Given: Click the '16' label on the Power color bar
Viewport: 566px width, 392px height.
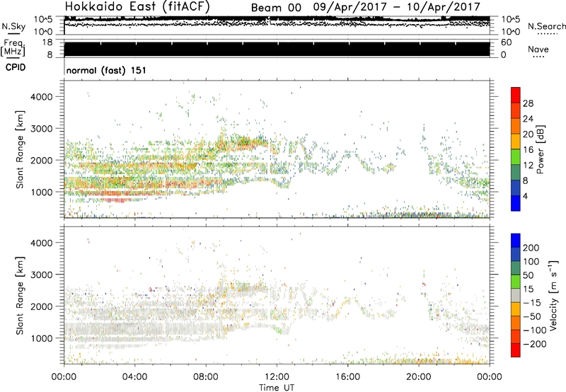Looking at the screenshot, I should (x=528, y=150).
